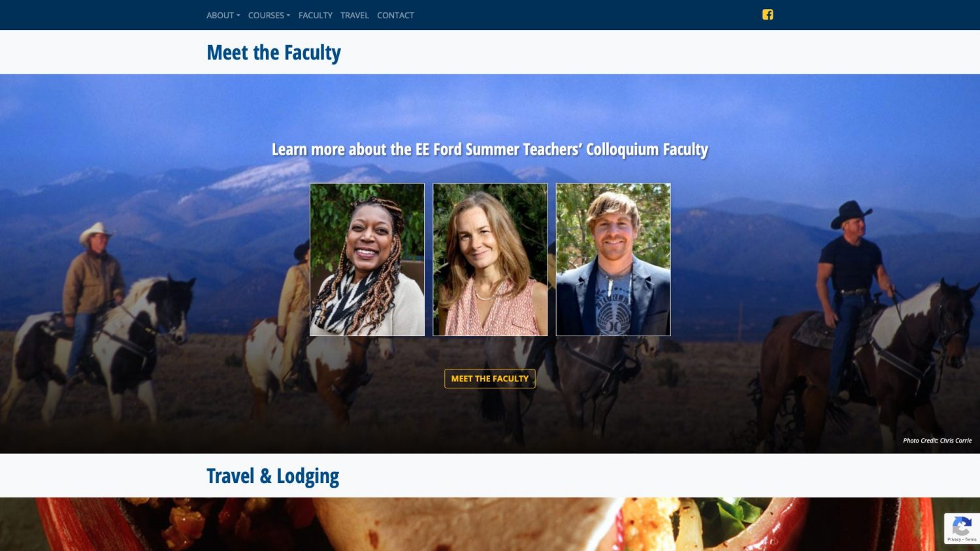Select the CONTACT nav item
980x551 pixels.
395,15
